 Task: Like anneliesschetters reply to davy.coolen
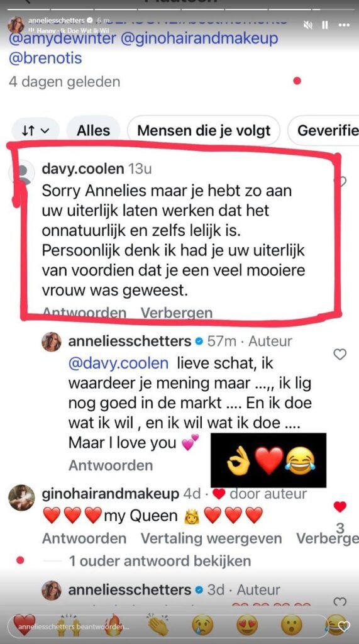[x=340, y=355]
